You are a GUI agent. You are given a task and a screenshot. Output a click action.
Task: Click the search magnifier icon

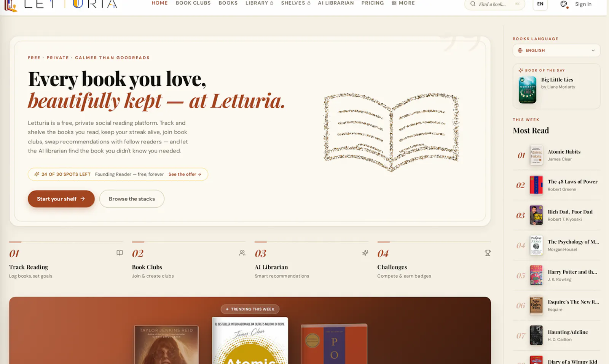pyautogui.click(x=473, y=4)
